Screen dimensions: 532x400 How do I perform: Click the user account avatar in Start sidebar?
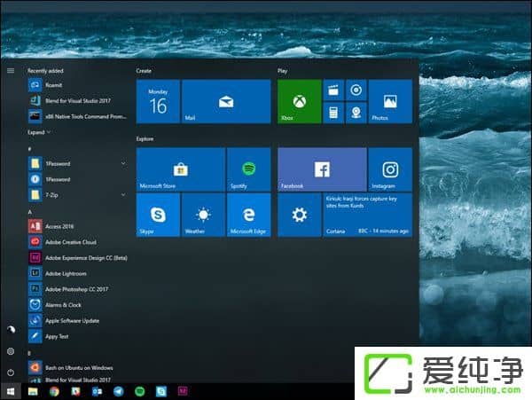tap(11, 329)
